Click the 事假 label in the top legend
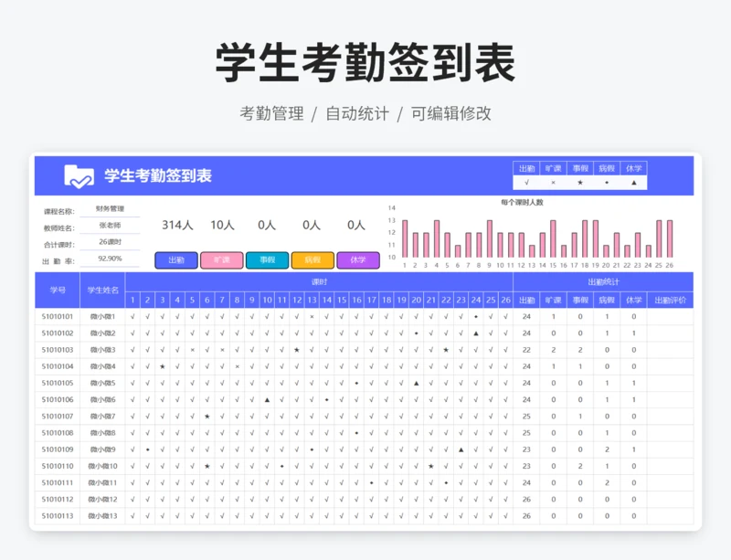731x560 pixels. tap(580, 168)
